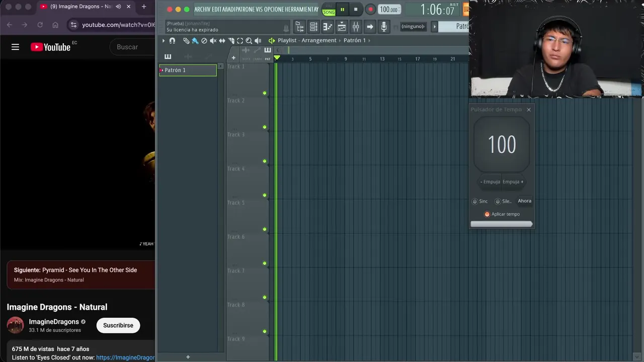The width and height of the screenshot is (644, 362).
Task: Open pattern selector arrow beside Patró
Action: tap(435, 26)
